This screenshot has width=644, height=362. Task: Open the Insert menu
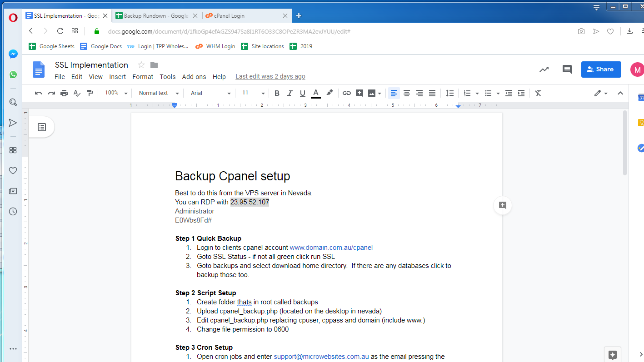pyautogui.click(x=118, y=77)
